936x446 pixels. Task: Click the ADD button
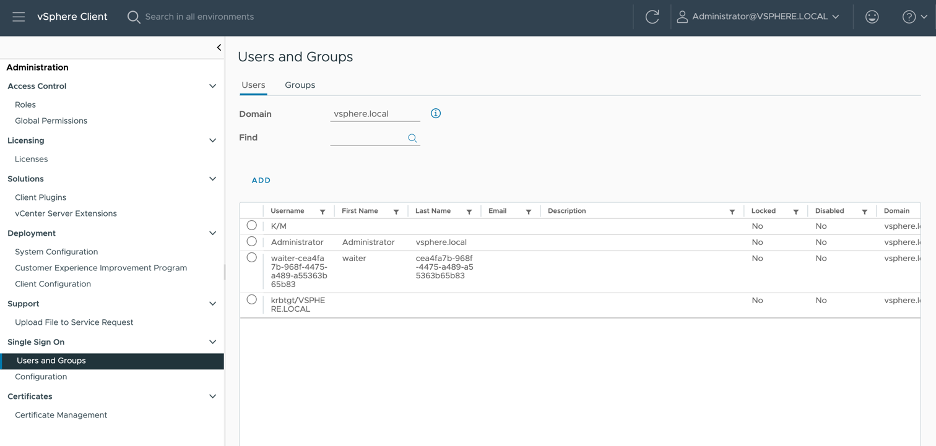(261, 180)
